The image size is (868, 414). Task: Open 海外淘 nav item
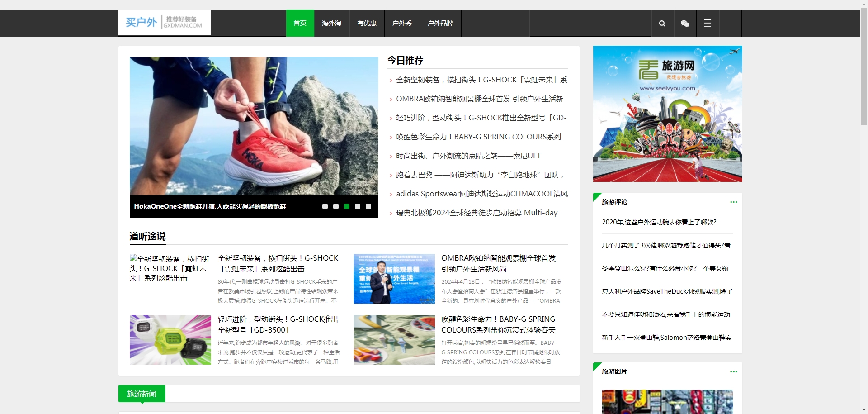[x=331, y=23]
